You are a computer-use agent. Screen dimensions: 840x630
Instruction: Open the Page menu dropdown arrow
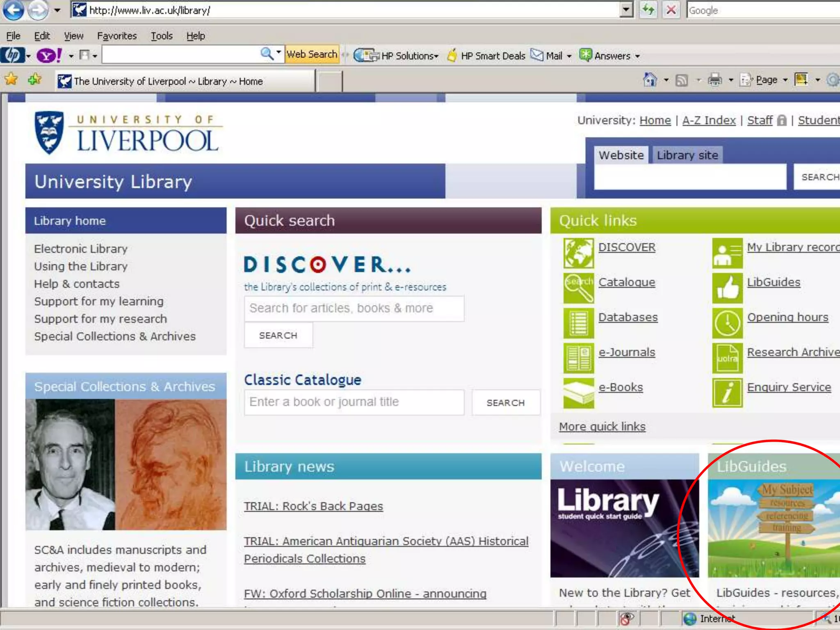point(785,80)
